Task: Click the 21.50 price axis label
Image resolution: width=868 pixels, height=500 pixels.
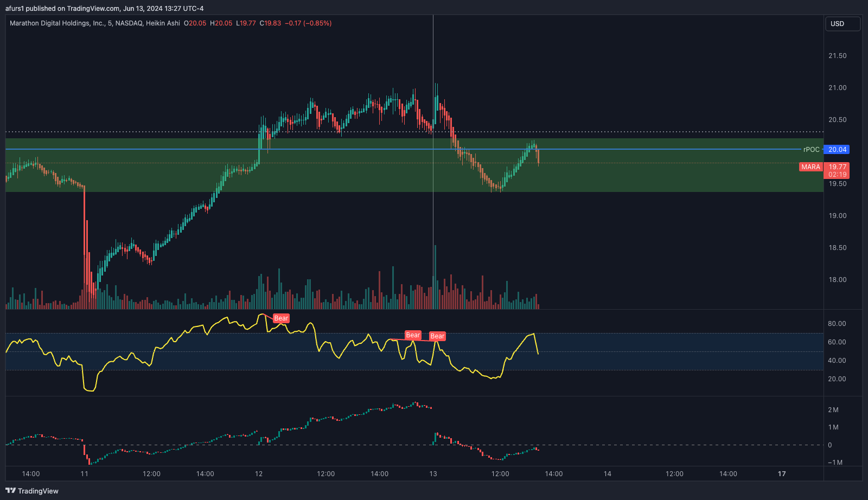Action: pyautogui.click(x=837, y=56)
